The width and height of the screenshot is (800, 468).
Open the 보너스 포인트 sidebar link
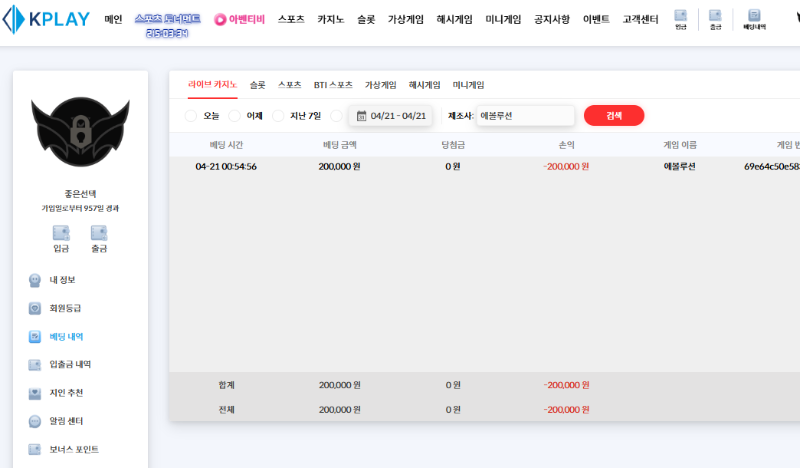(74, 450)
